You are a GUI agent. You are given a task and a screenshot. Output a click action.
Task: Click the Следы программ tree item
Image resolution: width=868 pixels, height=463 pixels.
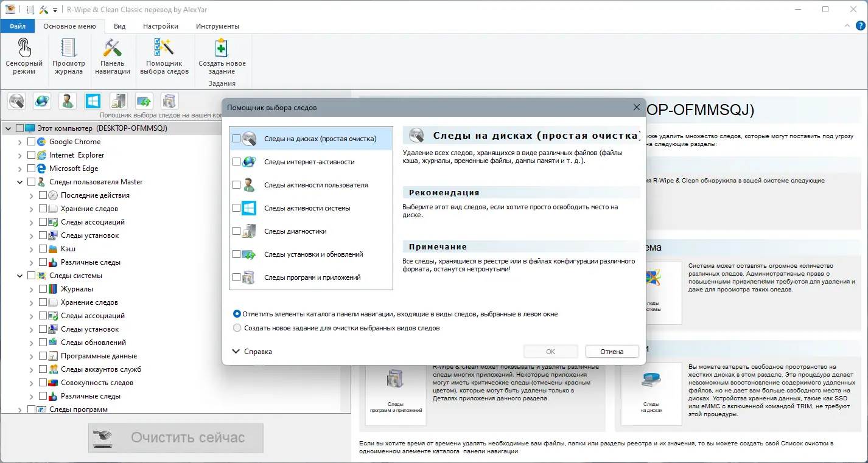[79, 409]
